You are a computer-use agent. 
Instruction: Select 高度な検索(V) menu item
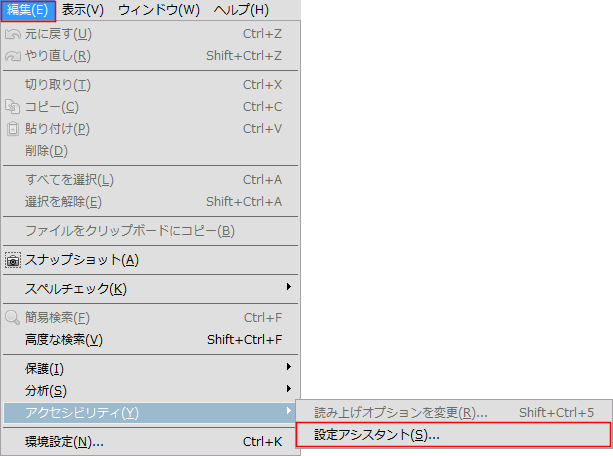pos(151,339)
